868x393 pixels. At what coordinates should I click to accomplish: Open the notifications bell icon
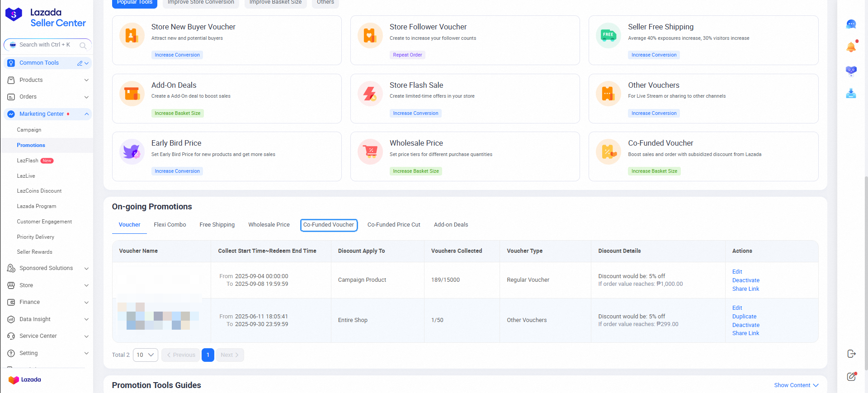(851, 47)
